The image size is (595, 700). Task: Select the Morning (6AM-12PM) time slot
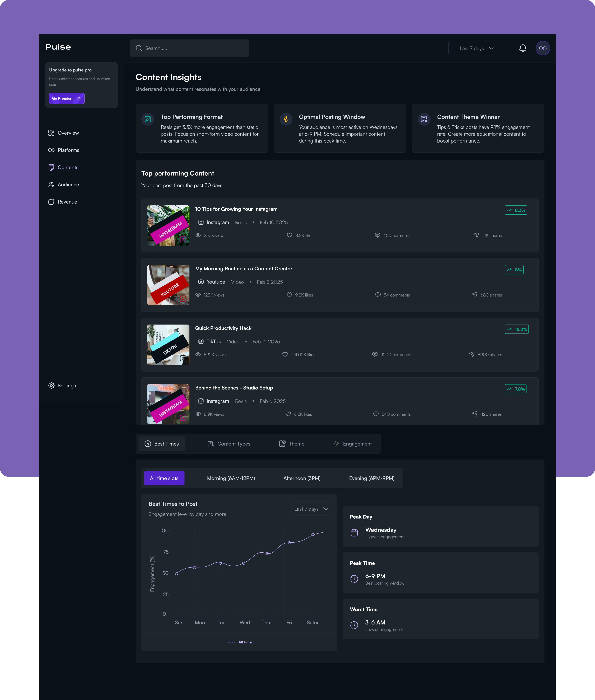[231, 478]
